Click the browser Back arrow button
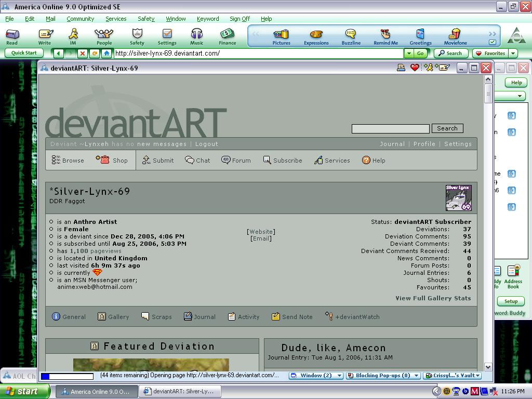532x399 pixels. (58, 54)
